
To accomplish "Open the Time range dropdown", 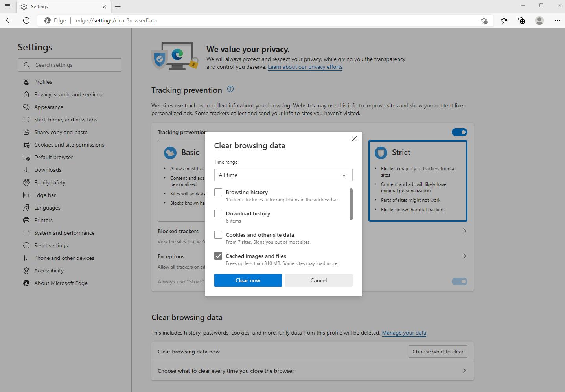I will coord(283,175).
